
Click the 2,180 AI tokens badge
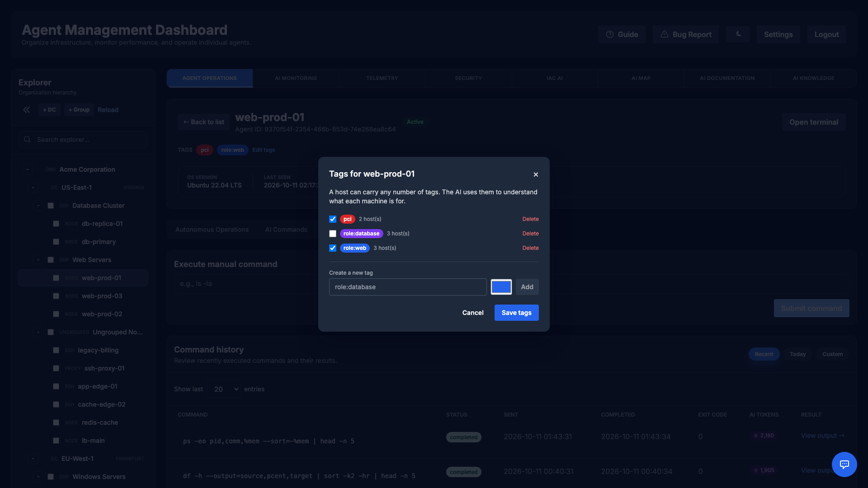pyautogui.click(x=764, y=436)
